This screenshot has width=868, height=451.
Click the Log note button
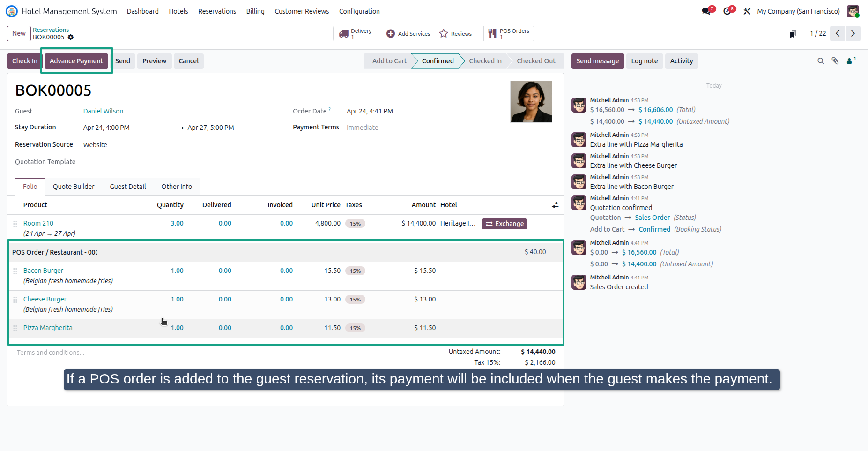tap(644, 61)
